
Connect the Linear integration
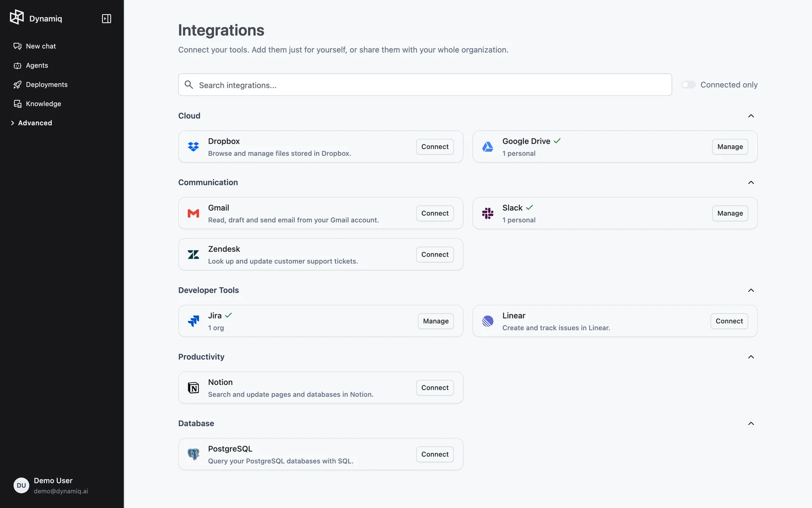[729, 321]
